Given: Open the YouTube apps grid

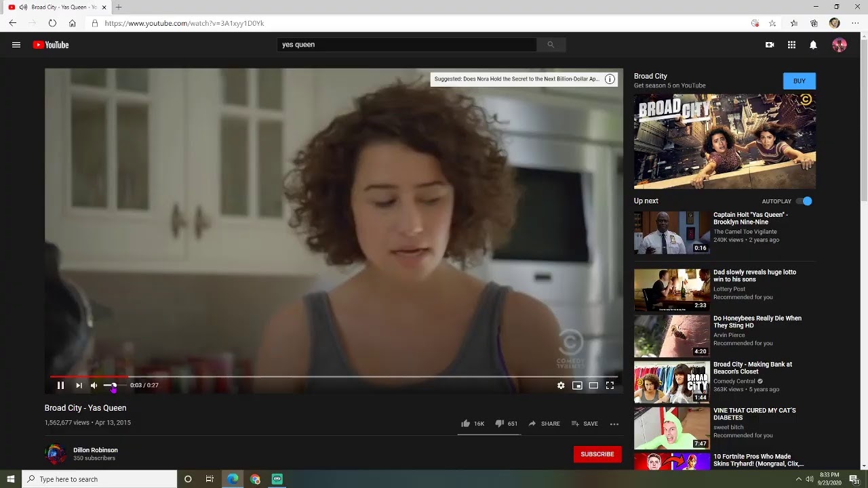Looking at the screenshot, I should pyautogui.click(x=791, y=45).
